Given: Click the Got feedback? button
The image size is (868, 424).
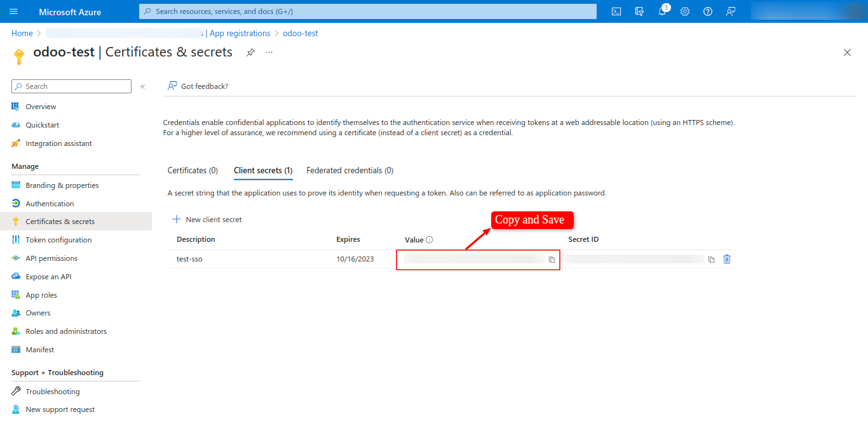Looking at the screenshot, I should click(198, 86).
